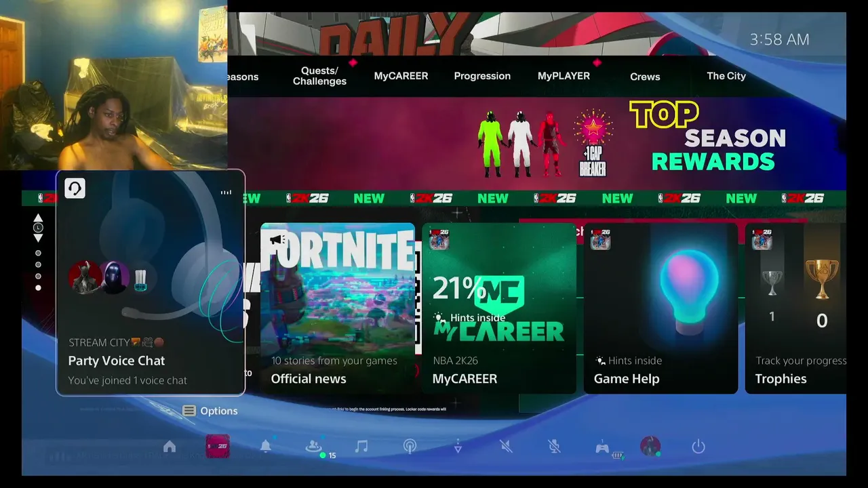Image resolution: width=868 pixels, height=488 pixels.
Task: Click "10 stories from your games" text
Action: coord(334,361)
